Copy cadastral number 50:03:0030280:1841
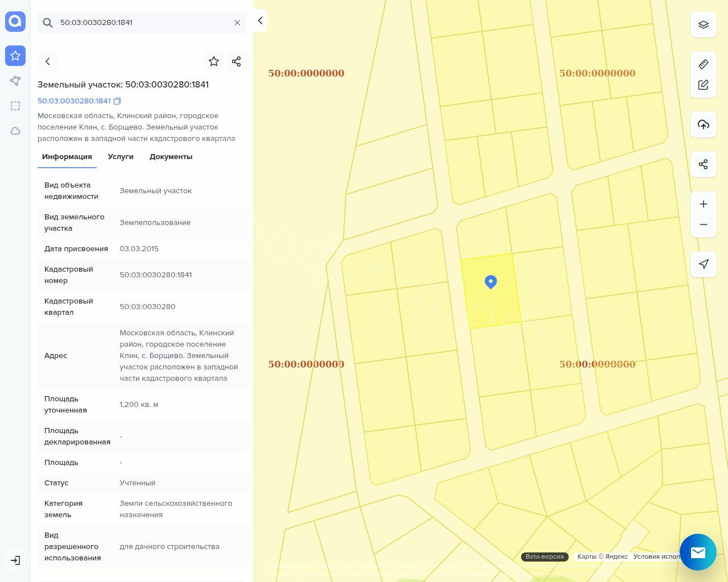The image size is (728, 582). click(x=117, y=101)
